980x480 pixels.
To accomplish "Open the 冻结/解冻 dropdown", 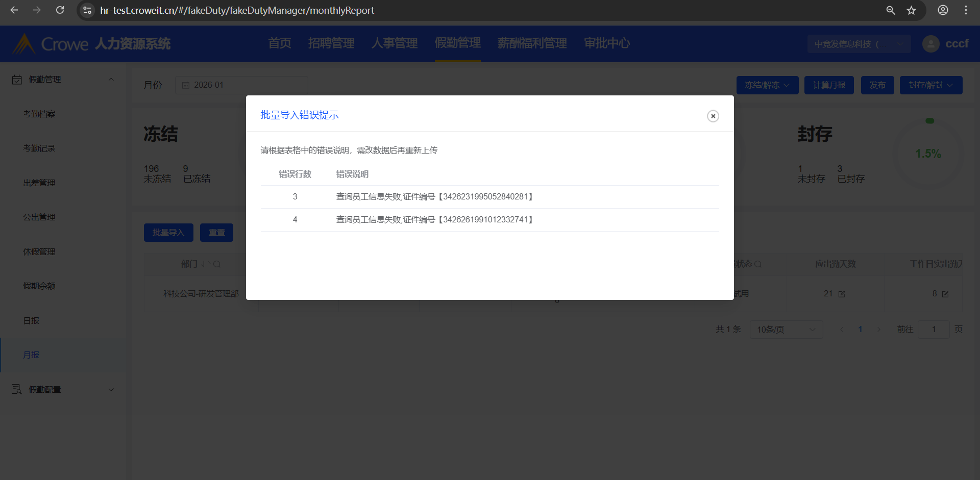I will (767, 85).
